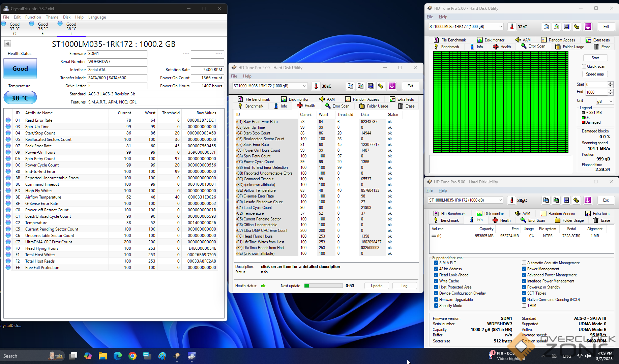Toggle the TRIM supported feature checkbox
This screenshot has width=619, height=364.
pos(524,306)
